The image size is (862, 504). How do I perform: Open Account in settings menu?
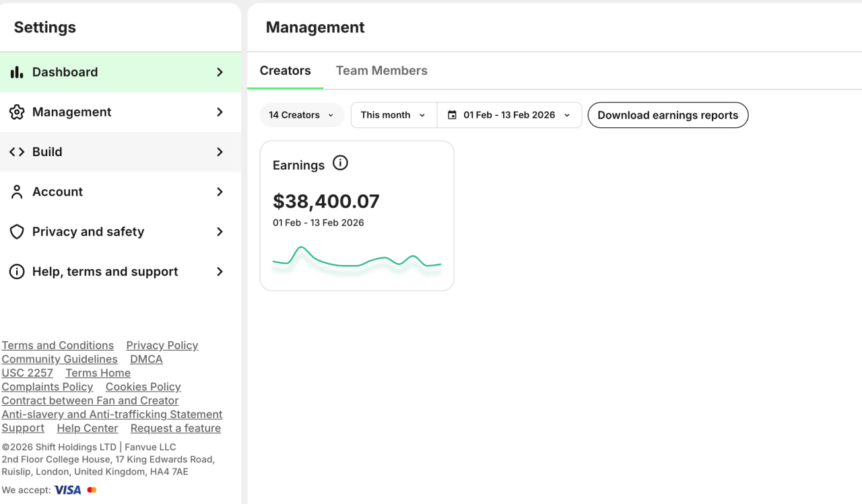[x=121, y=192]
